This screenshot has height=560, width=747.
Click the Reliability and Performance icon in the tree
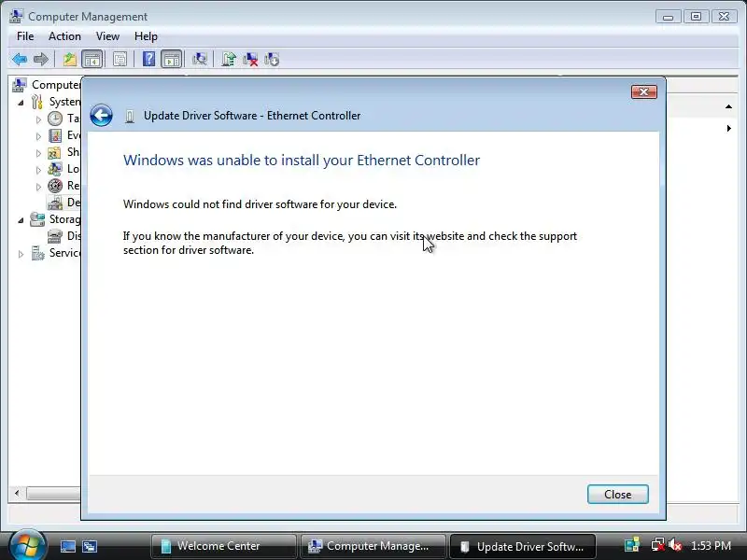(55, 186)
